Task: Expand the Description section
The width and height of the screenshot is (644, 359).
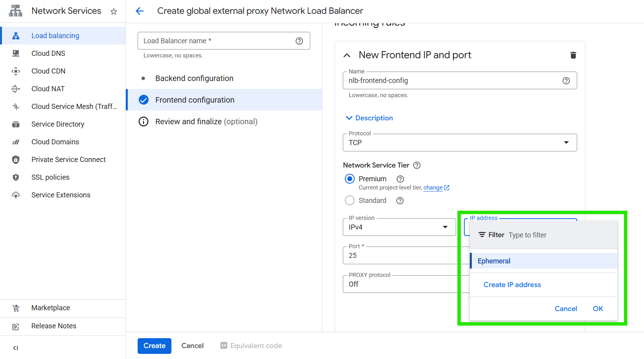Action: point(369,118)
